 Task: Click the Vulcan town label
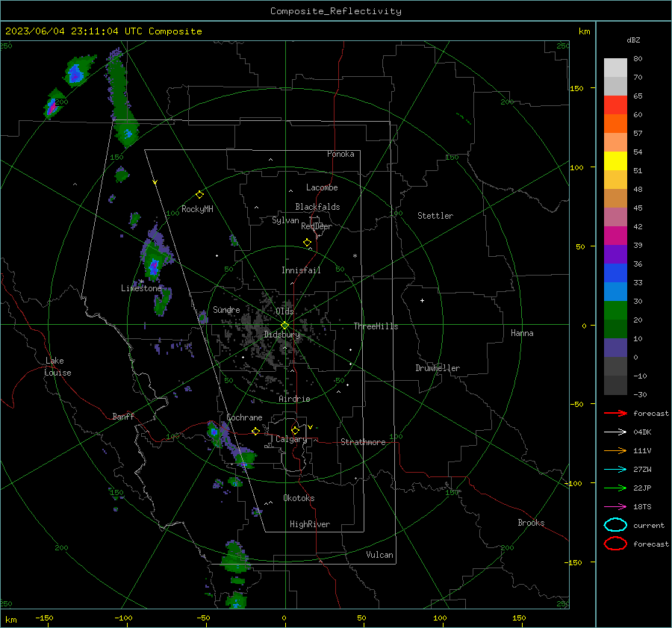[379, 555]
